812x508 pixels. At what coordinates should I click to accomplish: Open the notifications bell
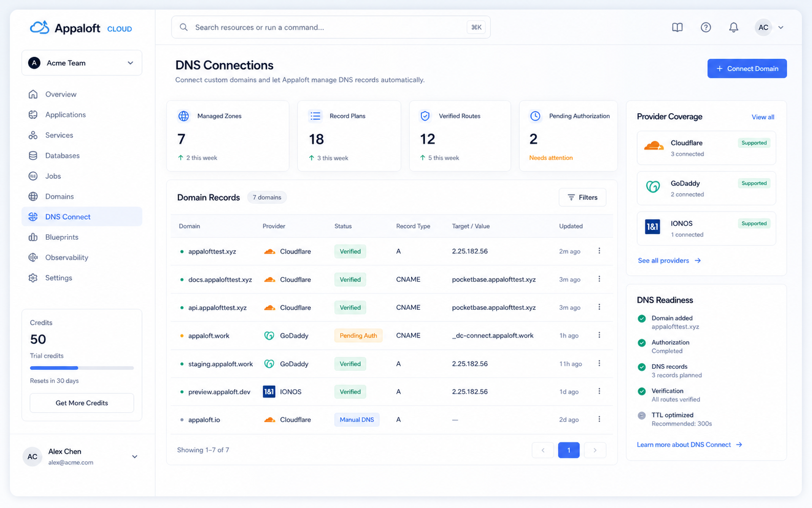tap(734, 27)
